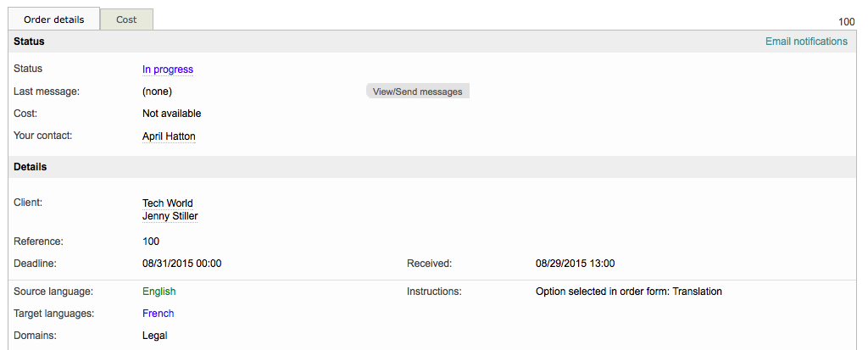868x350 pixels.
Task: Click the French target language link
Action: [159, 314]
